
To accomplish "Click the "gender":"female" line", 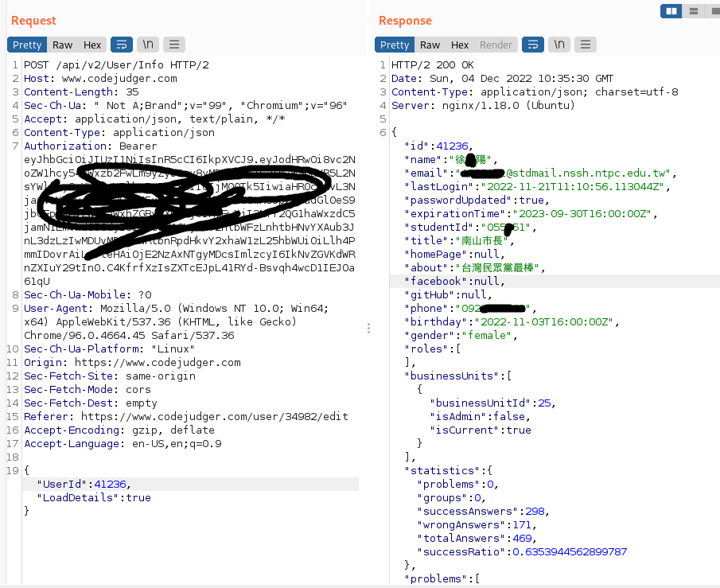I will (461, 335).
